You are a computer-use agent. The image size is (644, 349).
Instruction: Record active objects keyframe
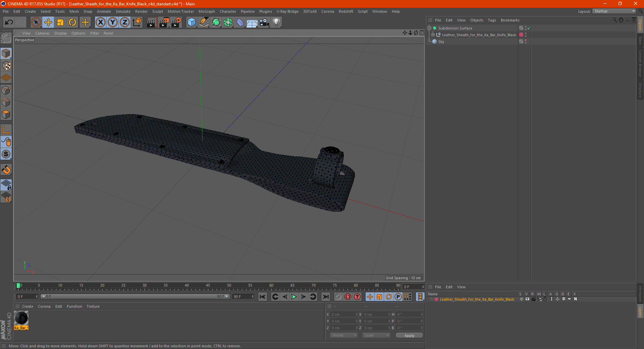point(338,297)
